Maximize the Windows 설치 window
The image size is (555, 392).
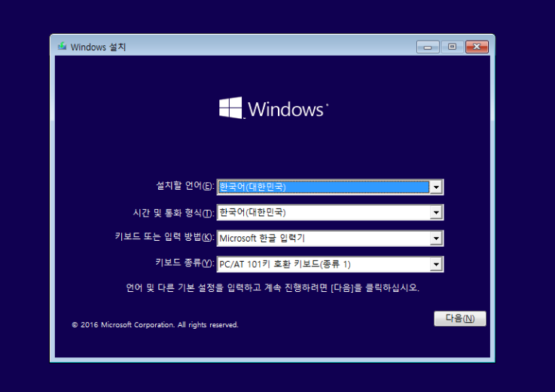pyautogui.click(x=452, y=47)
